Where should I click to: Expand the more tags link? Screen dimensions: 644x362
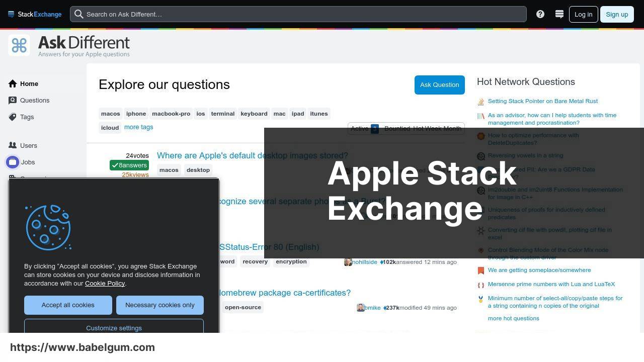(x=139, y=127)
